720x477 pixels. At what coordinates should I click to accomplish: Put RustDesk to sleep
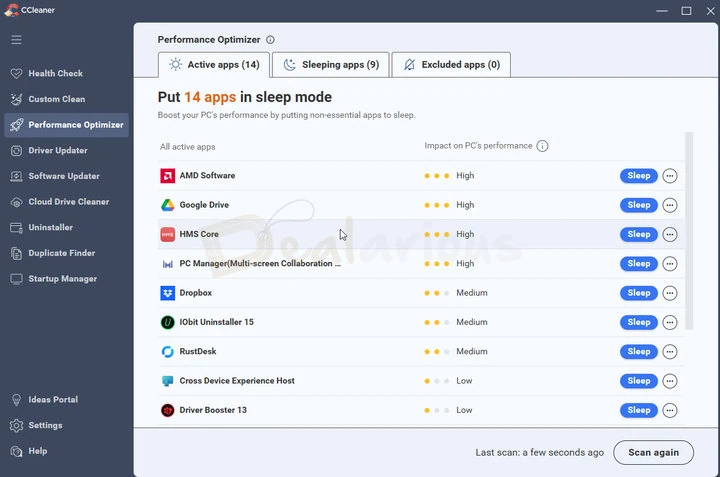638,352
